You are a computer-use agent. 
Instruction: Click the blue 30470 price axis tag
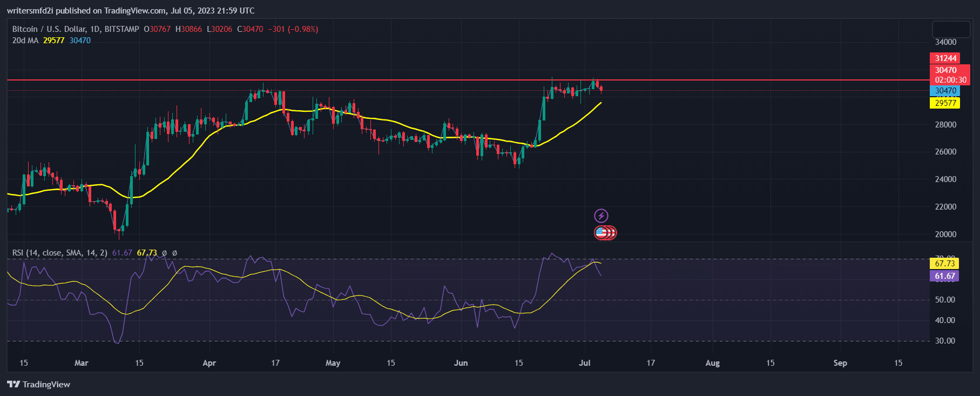(945, 91)
